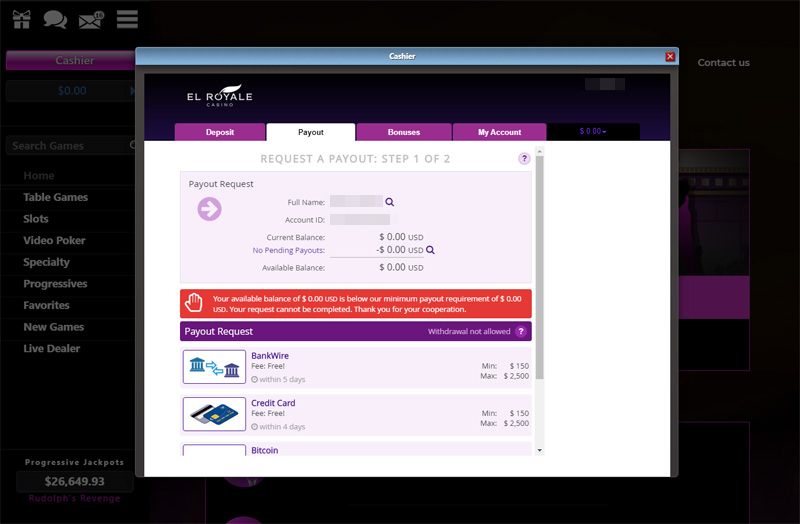This screenshot has width=800, height=524.
Task: Open the hamburger menu icon
Action: [127, 19]
